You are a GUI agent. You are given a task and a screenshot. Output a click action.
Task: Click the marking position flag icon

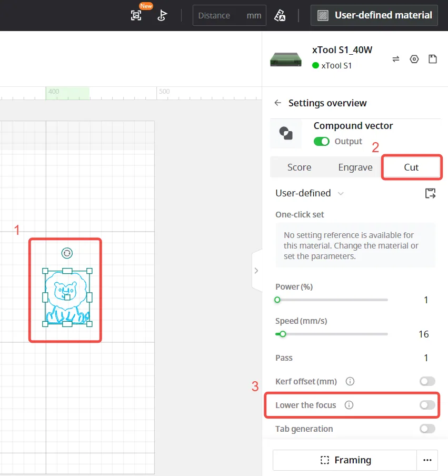coord(162,15)
